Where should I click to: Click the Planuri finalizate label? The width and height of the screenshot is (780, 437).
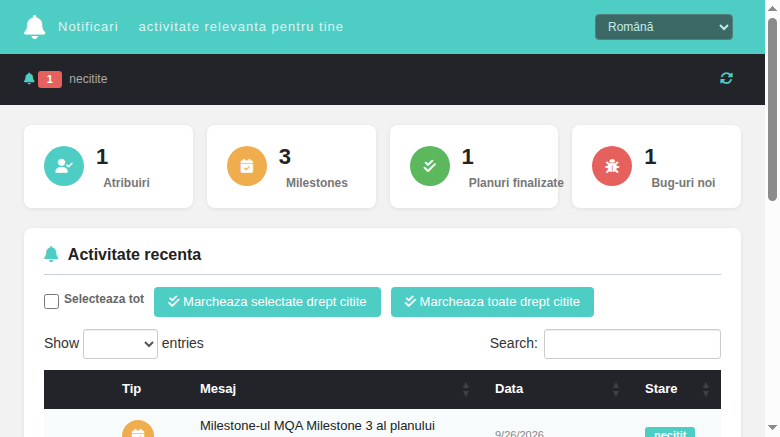tap(516, 183)
